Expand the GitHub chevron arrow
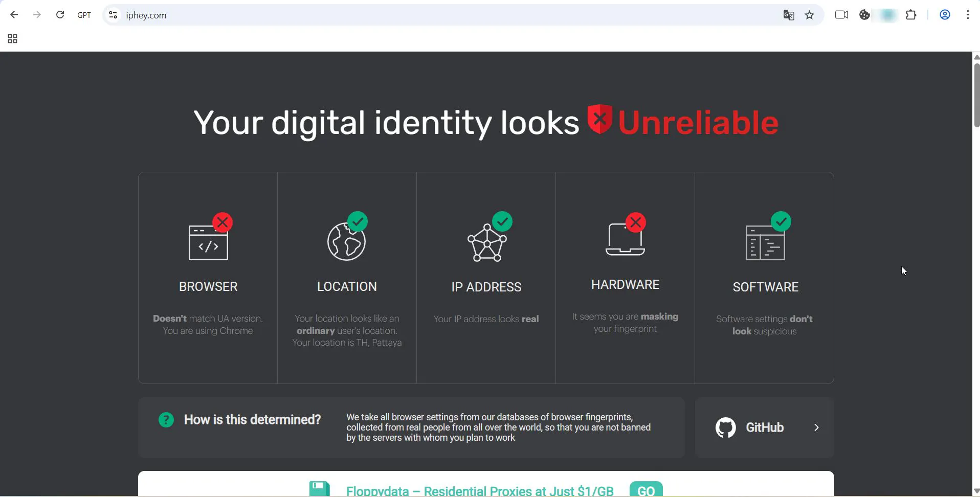This screenshot has width=980, height=497. [x=817, y=427]
